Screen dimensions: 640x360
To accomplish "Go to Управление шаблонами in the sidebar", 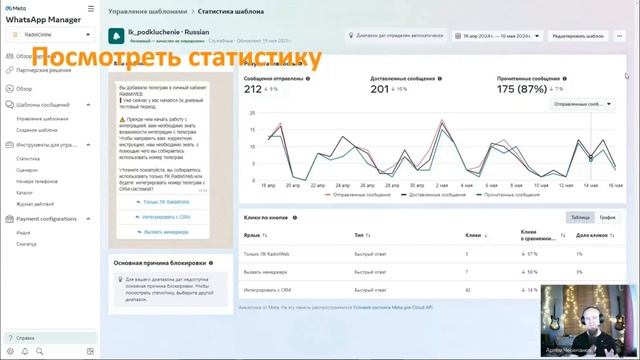I will (42, 119).
